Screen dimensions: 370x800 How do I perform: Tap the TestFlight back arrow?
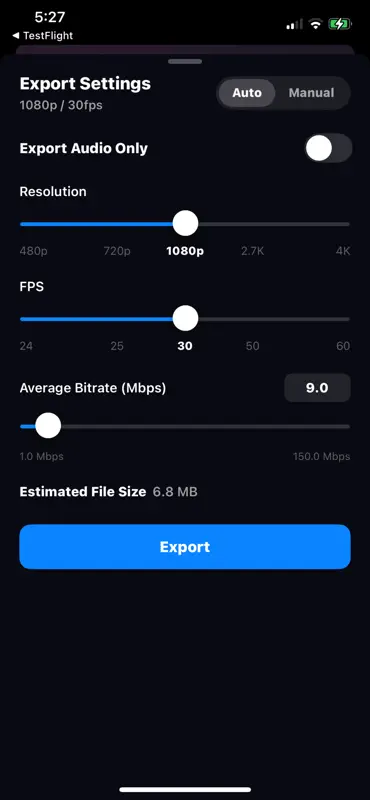click(15, 36)
